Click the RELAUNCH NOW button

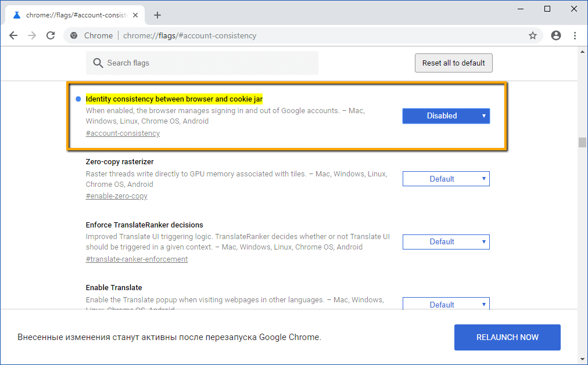coord(507,337)
